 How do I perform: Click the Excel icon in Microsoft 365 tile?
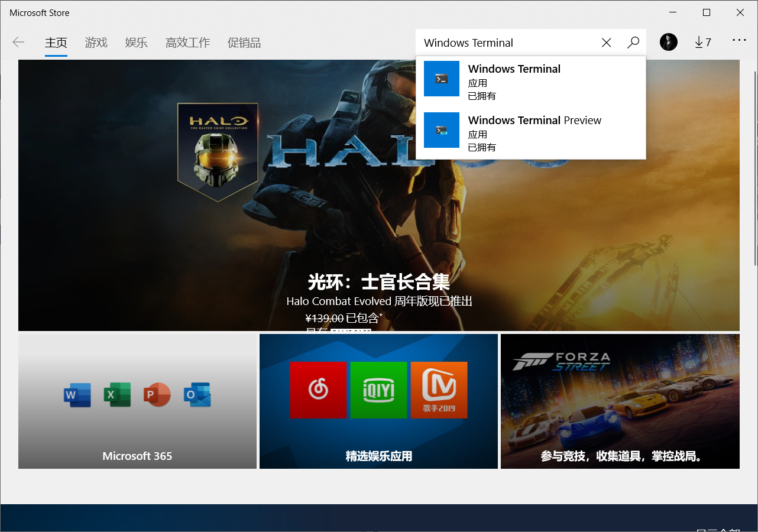[117, 395]
